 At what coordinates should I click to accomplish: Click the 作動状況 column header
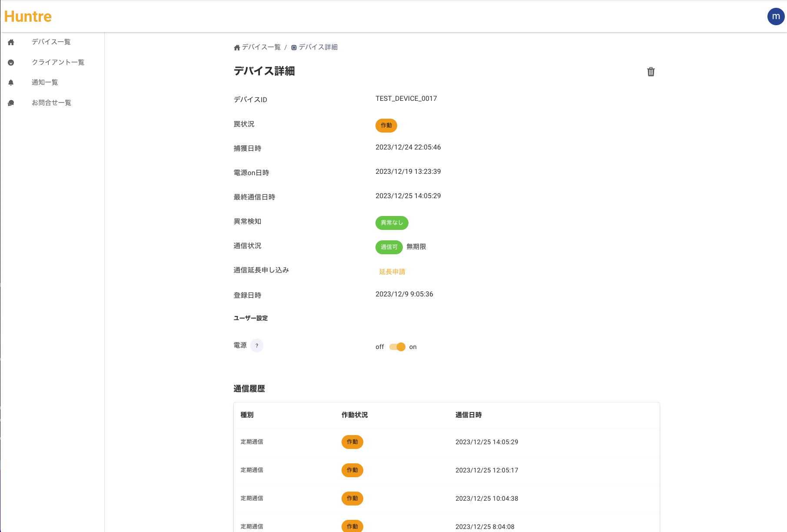click(x=355, y=415)
